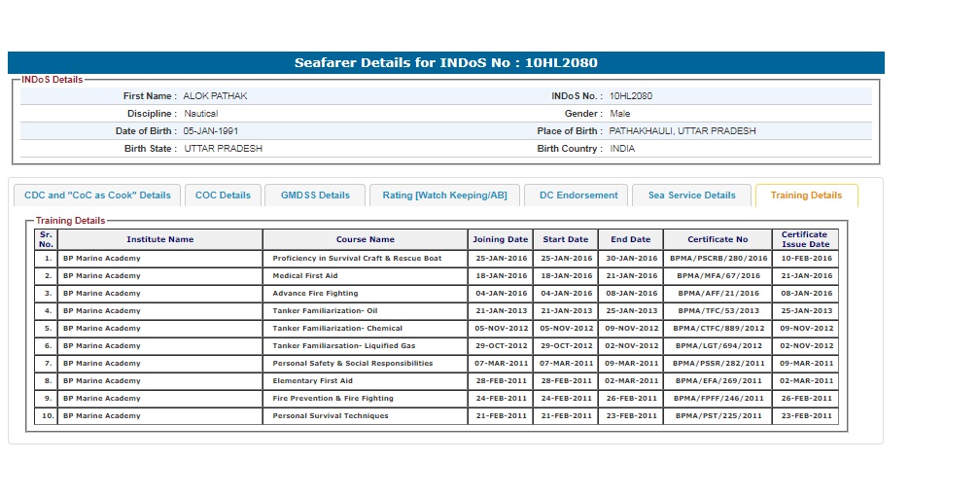Click the Certificate Issue Date column header
Screen dimensions: 980x496
[805, 239]
